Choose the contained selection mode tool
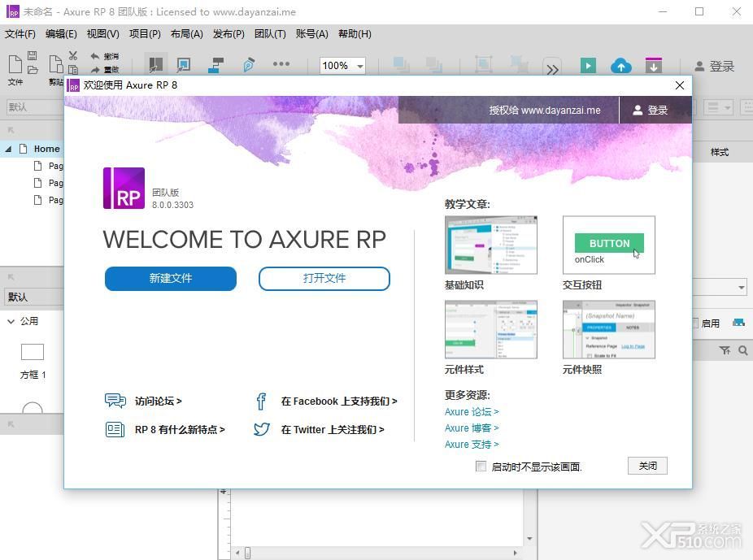753x560 pixels. (x=184, y=65)
